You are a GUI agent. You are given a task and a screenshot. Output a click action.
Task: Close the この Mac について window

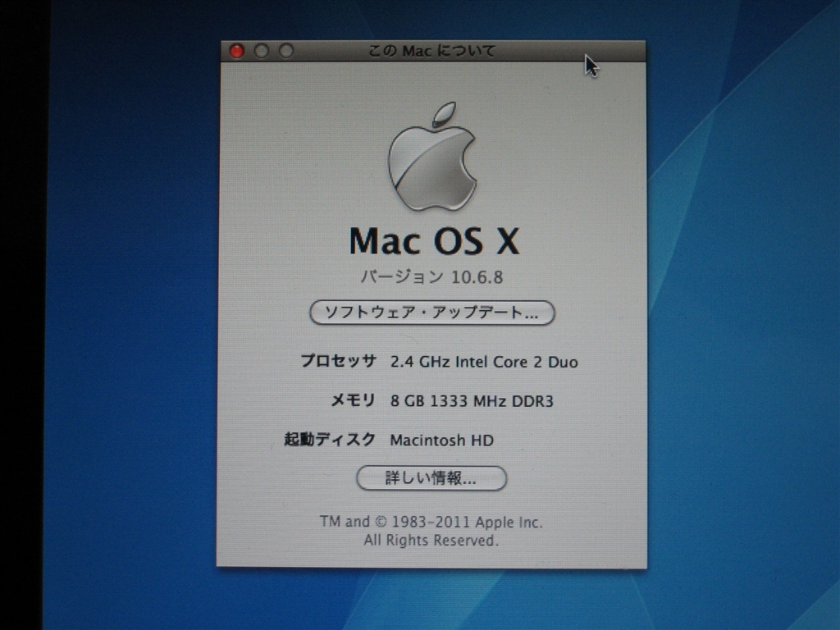pyautogui.click(x=237, y=51)
